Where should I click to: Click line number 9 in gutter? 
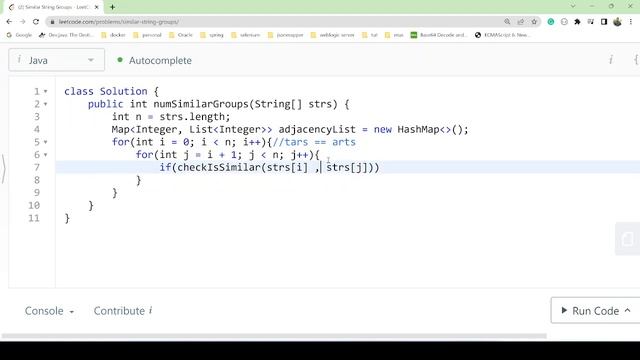pyautogui.click(x=37, y=193)
